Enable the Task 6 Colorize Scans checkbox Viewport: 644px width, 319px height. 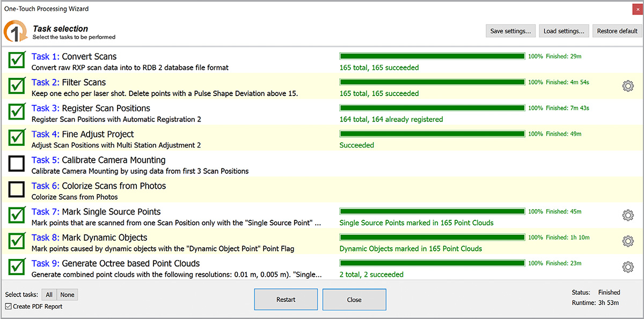[x=17, y=190]
